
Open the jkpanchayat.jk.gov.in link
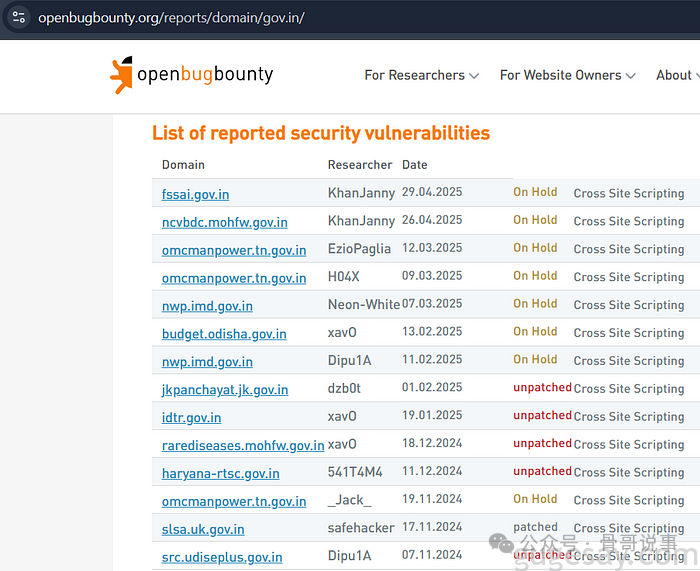[x=225, y=389]
